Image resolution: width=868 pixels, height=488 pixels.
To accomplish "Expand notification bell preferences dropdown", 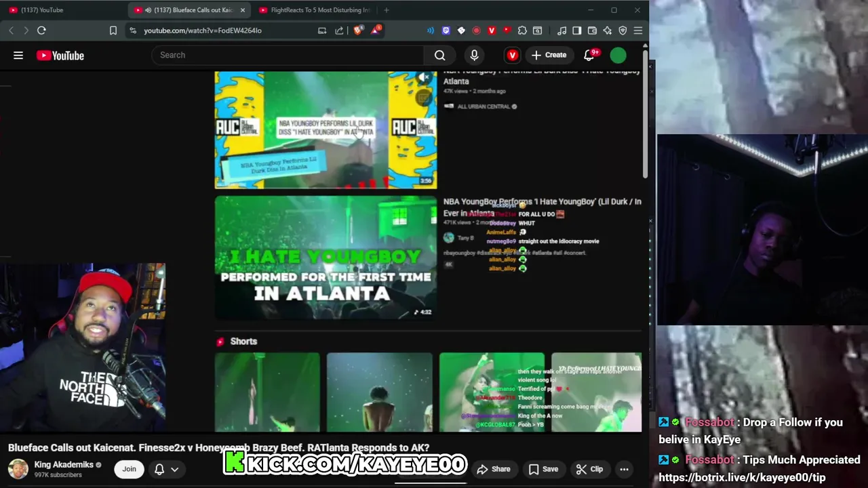I will click(x=174, y=469).
